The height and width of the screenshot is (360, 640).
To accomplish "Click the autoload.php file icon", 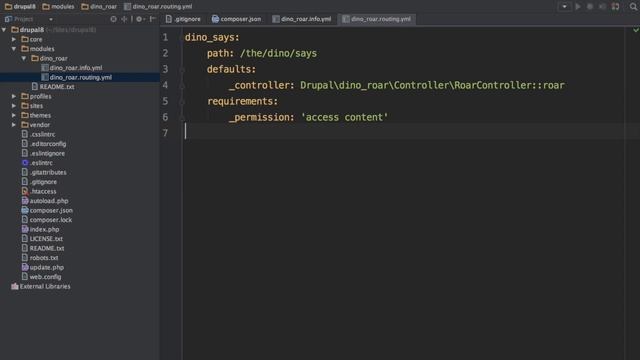I will pyautogui.click(x=25, y=200).
